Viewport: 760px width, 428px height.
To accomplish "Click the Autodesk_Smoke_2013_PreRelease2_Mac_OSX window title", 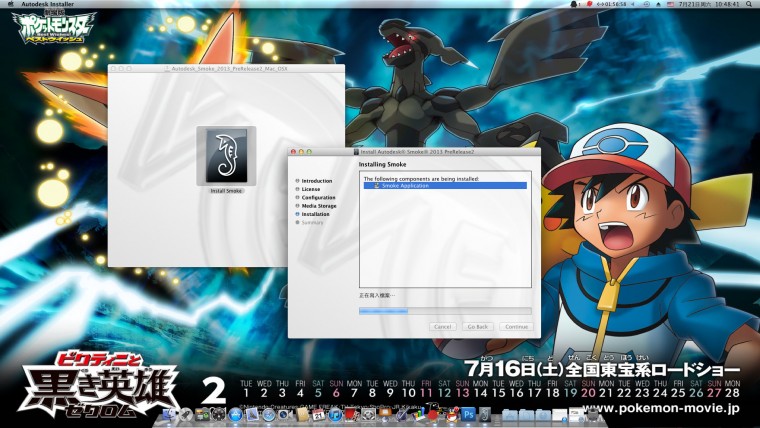I will [x=229, y=69].
